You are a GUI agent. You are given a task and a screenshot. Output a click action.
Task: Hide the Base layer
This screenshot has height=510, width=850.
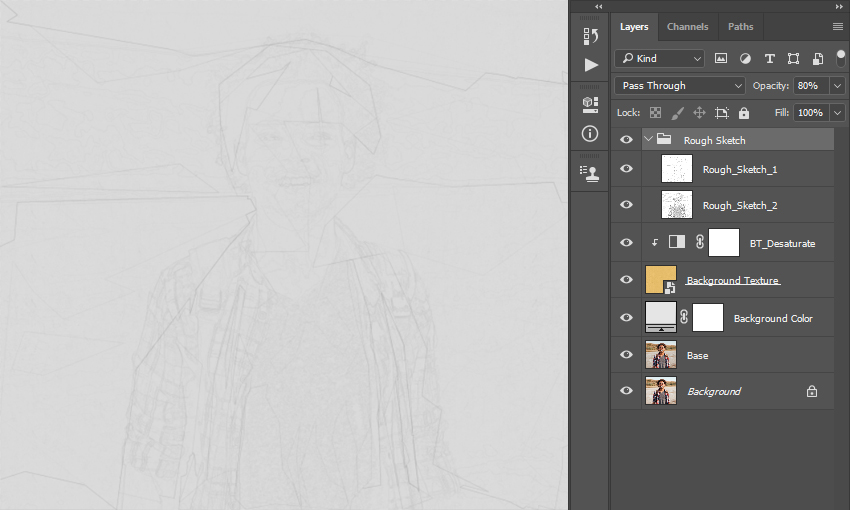(626, 354)
